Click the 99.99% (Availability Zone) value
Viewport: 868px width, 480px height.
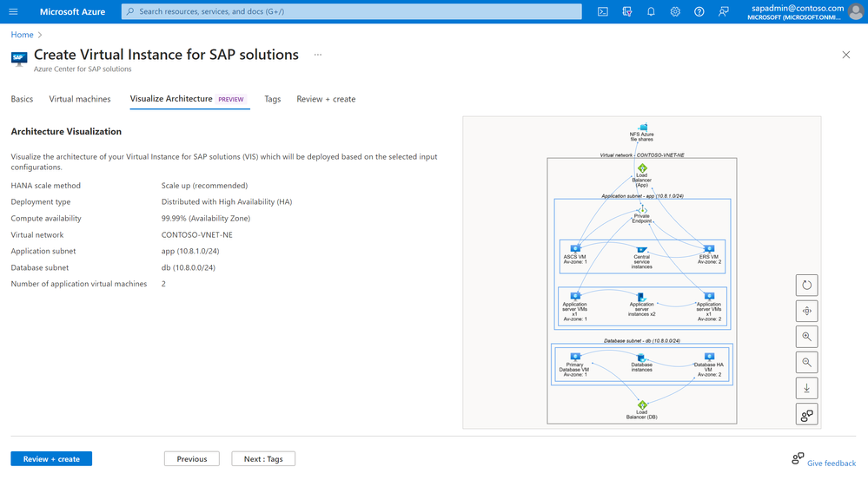tap(206, 219)
